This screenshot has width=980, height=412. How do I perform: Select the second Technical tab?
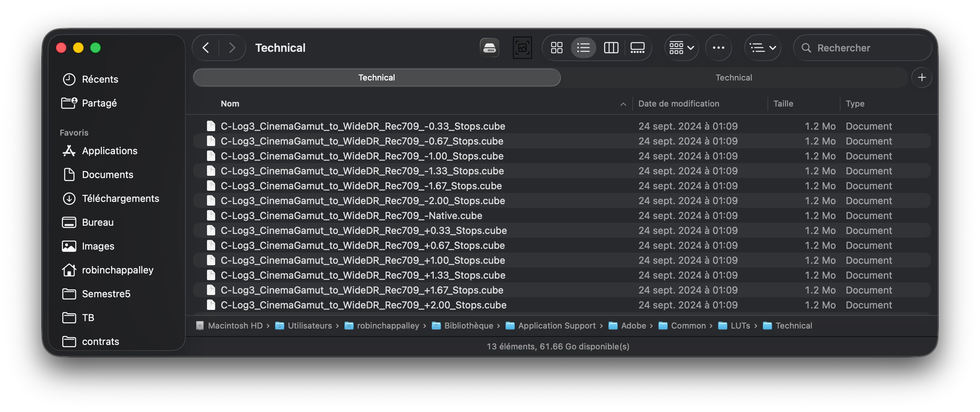734,77
